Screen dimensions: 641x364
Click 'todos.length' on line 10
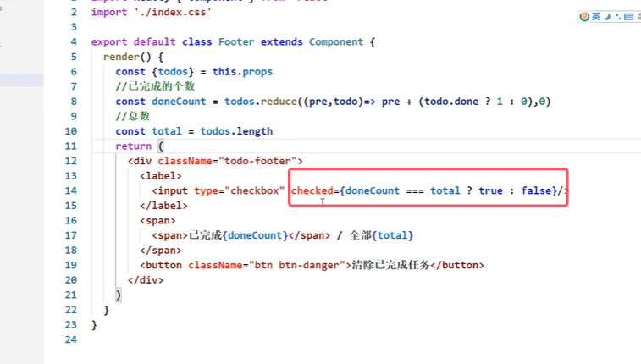click(x=236, y=131)
